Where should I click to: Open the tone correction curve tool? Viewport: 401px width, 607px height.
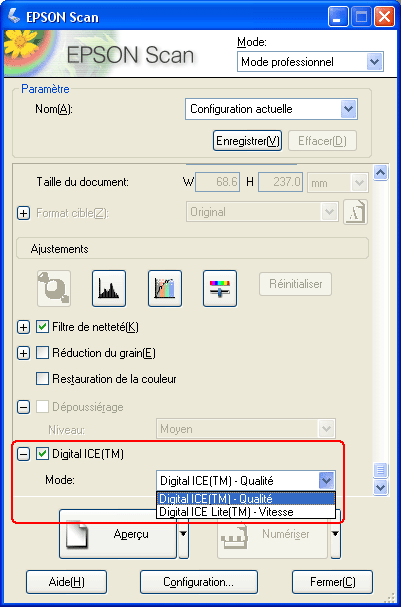(x=165, y=288)
